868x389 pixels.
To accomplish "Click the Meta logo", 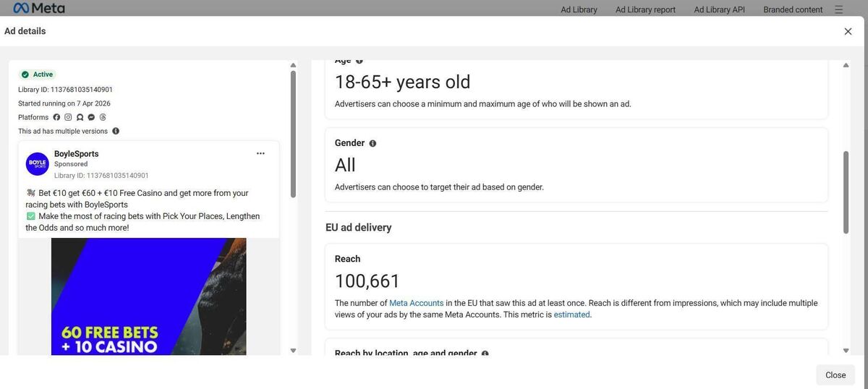I will click(x=39, y=8).
